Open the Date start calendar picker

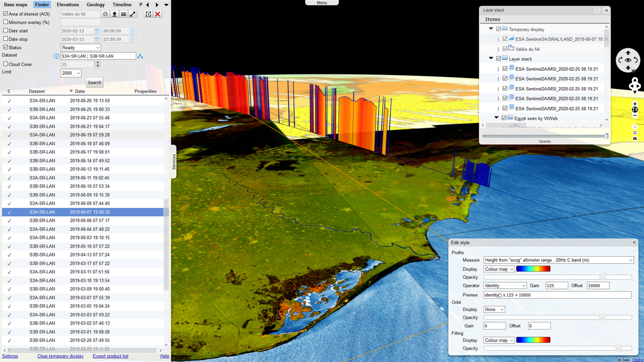click(x=97, y=31)
